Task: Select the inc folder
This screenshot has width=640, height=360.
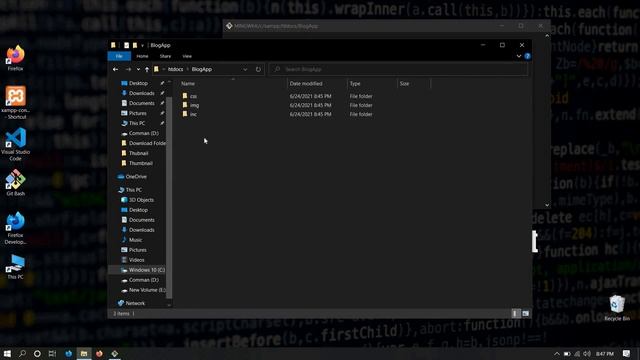Action: point(193,114)
